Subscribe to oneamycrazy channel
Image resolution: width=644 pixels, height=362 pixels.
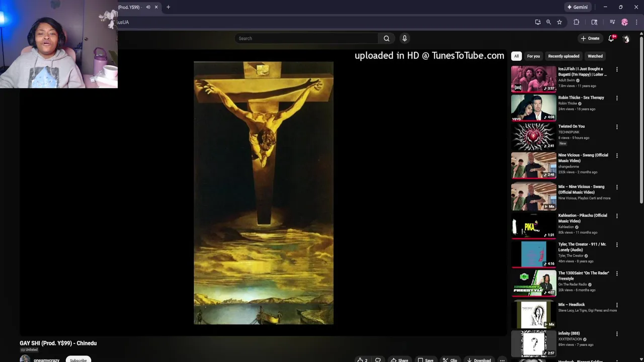(78, 359)
